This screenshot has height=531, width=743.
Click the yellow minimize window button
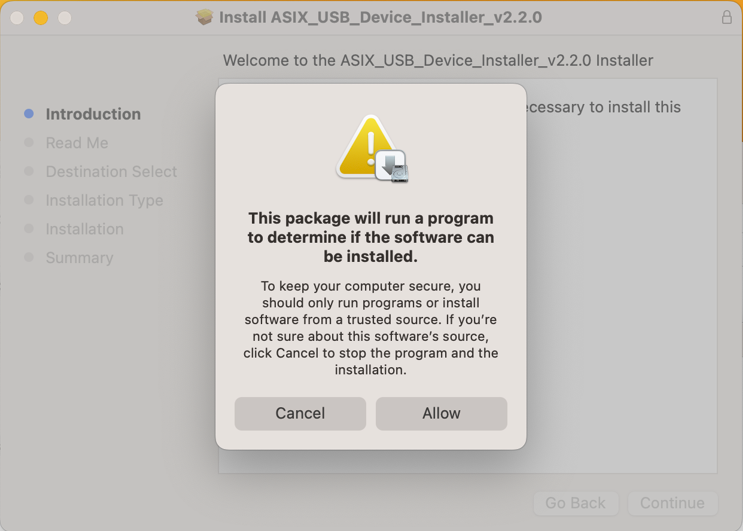41,18
